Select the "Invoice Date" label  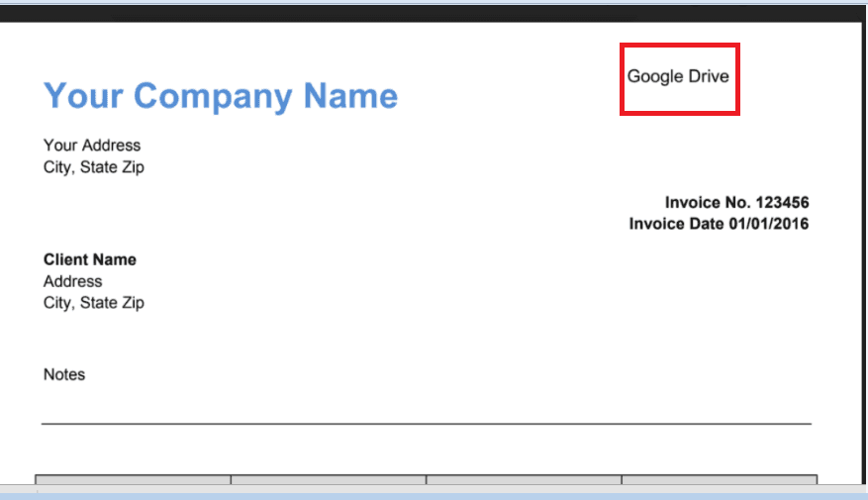[x=676, y=224]
